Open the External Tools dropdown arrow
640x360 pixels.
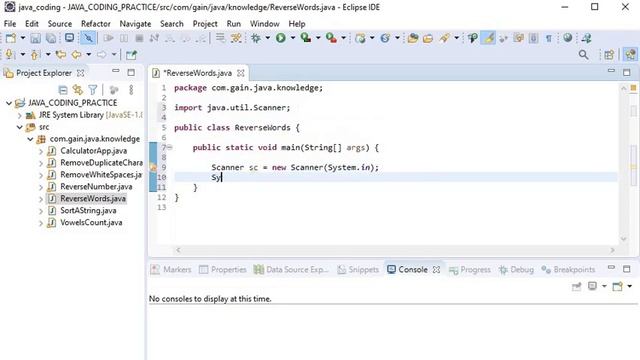[343, 38]
